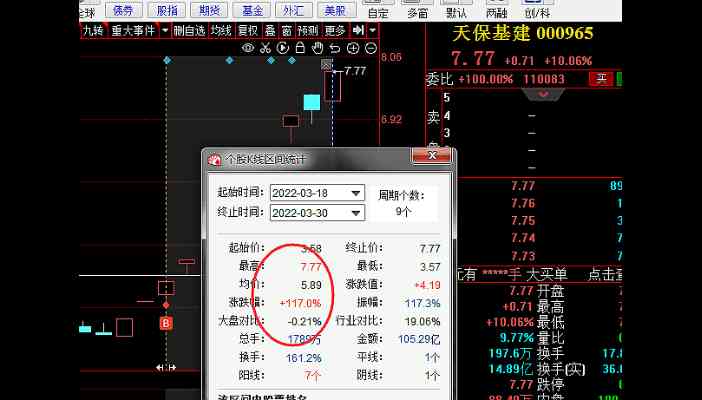
Task: Click the range handle arrows at chart bottom
Action: (x=166, y=368)
